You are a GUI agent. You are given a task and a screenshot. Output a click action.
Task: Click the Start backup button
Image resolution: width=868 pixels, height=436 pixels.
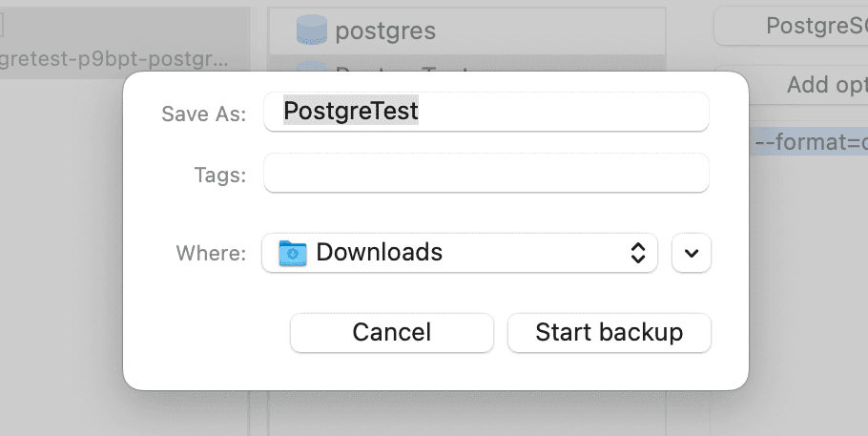pyautogui.click(x=609, y=332)
